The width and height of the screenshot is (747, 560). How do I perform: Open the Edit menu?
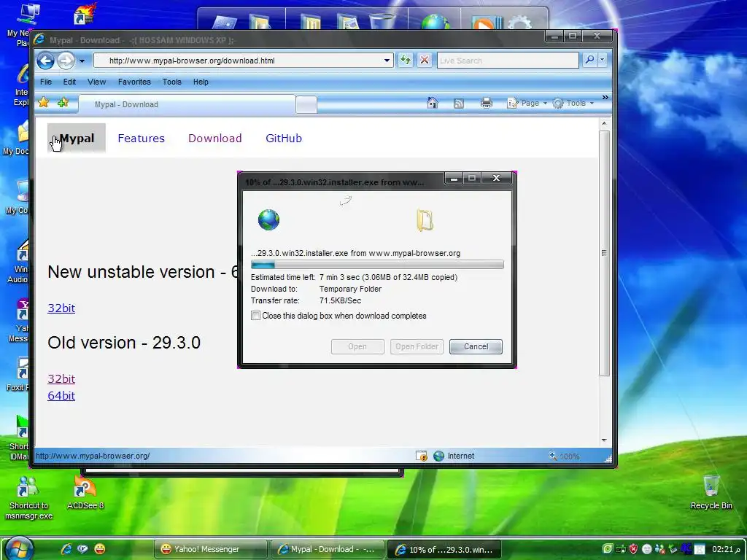coord(69,82)
